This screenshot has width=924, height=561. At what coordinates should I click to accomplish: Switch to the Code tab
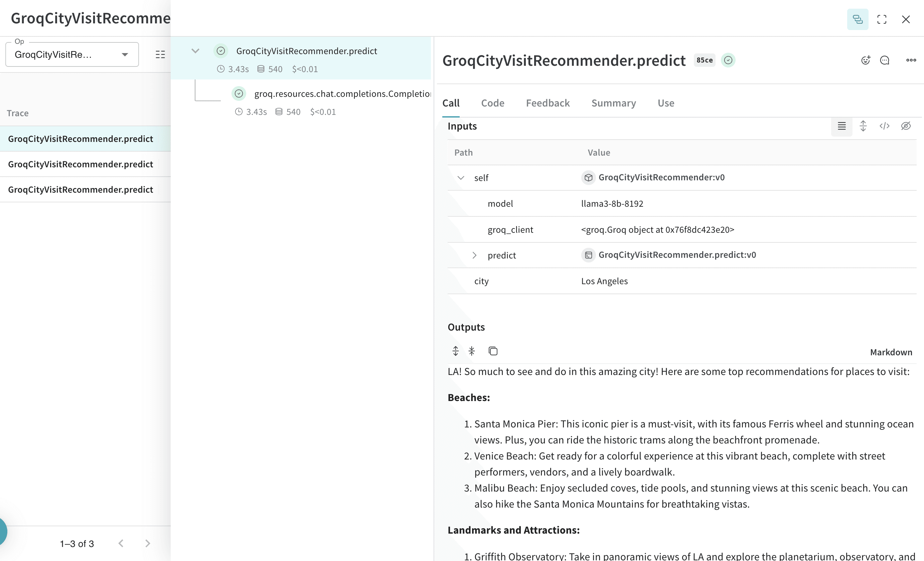tap(493, 103)
